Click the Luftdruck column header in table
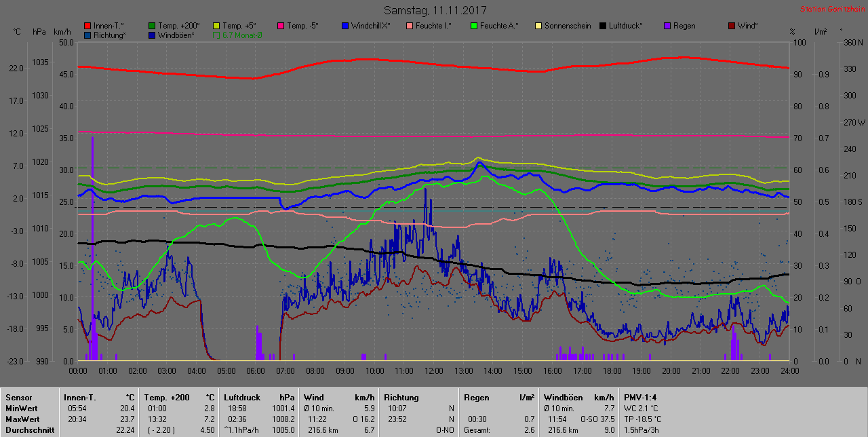This screenshot has height=437, width=868. point(242,398)
